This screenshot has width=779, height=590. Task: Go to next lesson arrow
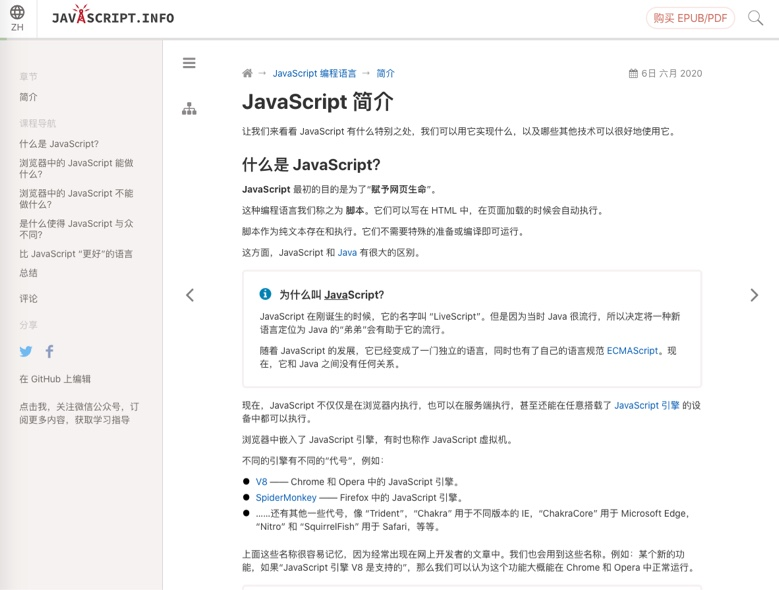[754, 295]
